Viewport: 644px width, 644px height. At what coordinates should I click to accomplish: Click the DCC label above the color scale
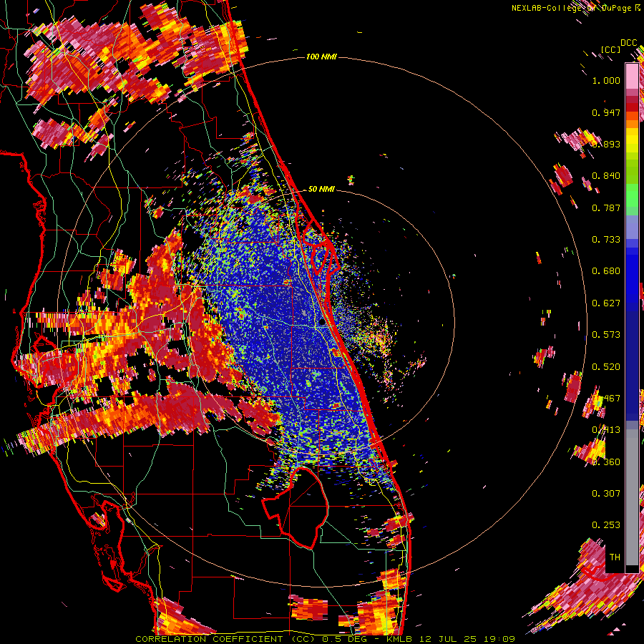pyautogui.click(x=628, y=43)
